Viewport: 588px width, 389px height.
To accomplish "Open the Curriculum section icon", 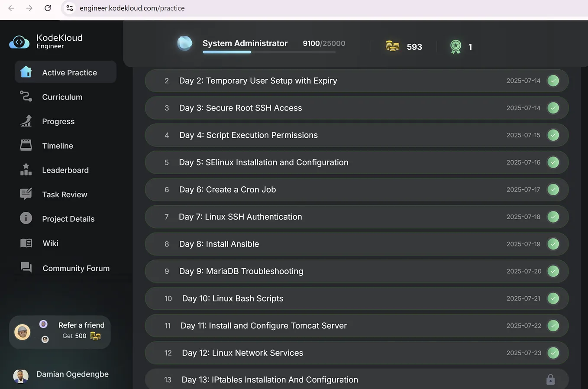I will click(x=26, y=97).
